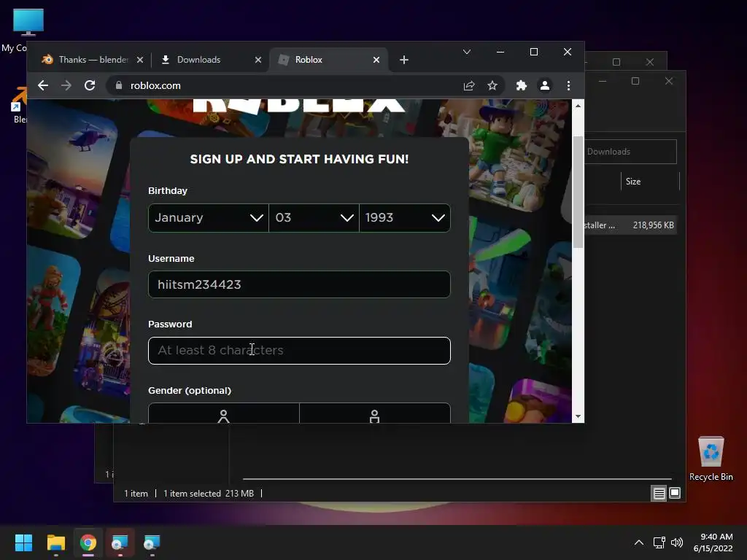Open the Chrome extensions puzzle icon

click(521, 86)
